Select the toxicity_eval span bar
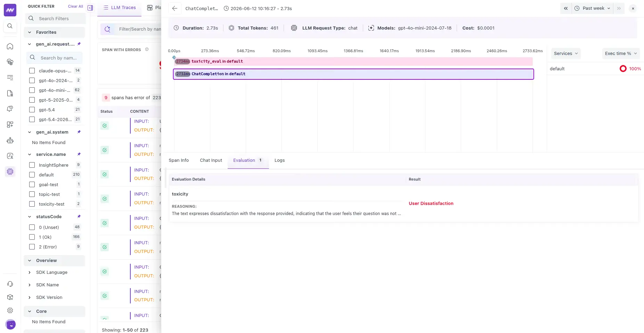This screenshot has height=333, width=644. point(353,62)
